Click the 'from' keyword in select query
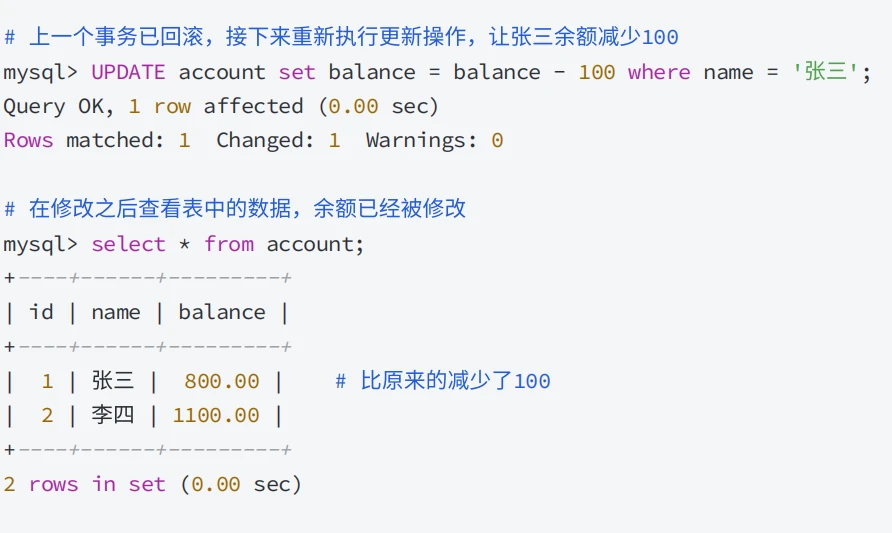This screenshot has width=892, height=533. tap(229, 244)
